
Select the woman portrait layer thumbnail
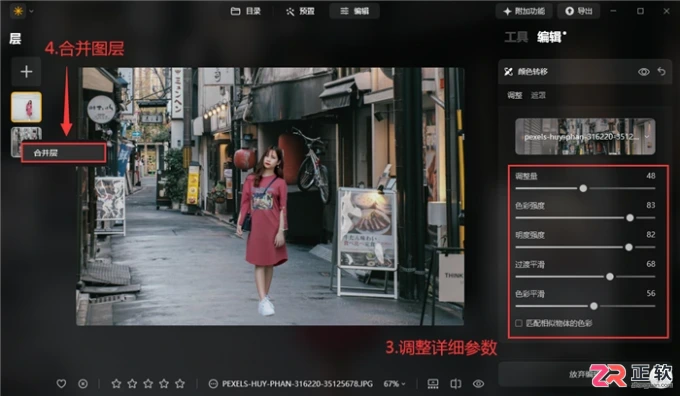tap(26, 107)
